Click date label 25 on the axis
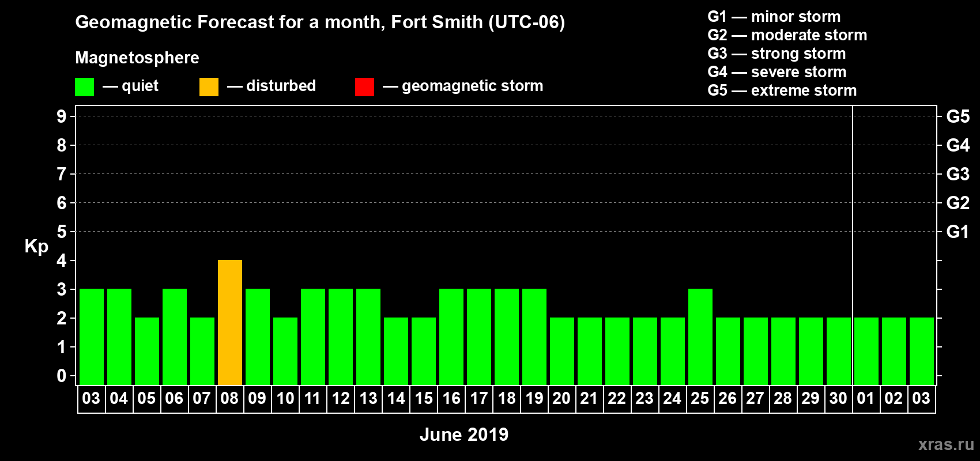Viewport: 980px width, 461px height. (x=700, y=398)
